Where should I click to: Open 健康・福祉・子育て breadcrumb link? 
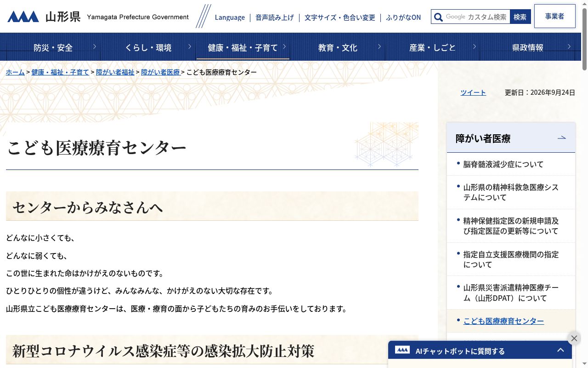click(x=60, y=72)
